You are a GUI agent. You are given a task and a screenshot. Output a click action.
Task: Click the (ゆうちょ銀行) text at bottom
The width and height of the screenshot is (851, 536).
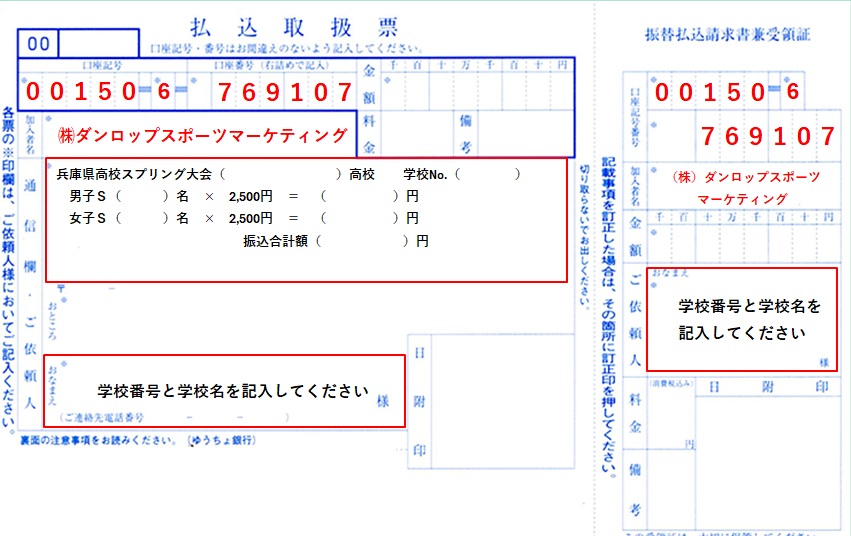tap(224, 440)
